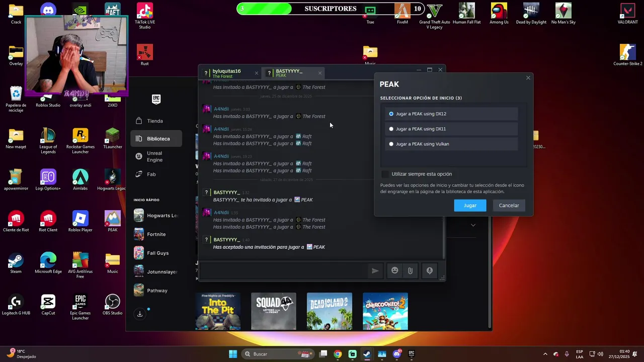This screenshot has height=362, width=644.
Task: Open Squad 44 game thumbnail
Action: tap(274, 311)
